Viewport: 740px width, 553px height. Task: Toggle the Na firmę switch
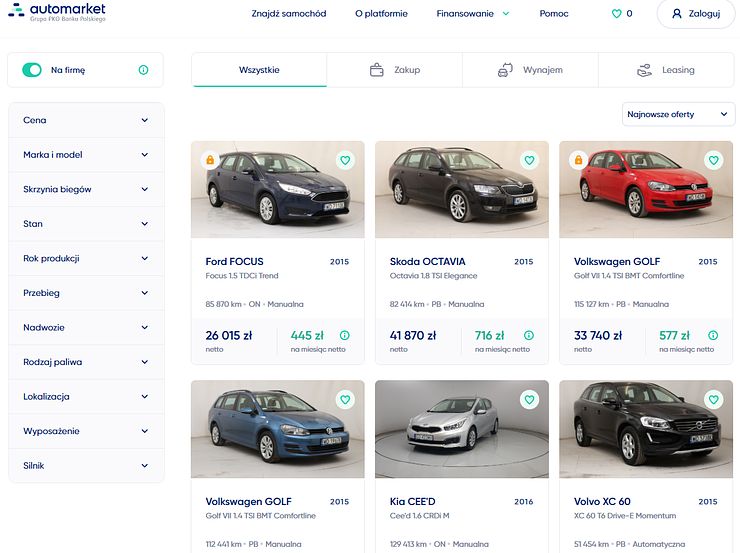click(x=33, y=70)
